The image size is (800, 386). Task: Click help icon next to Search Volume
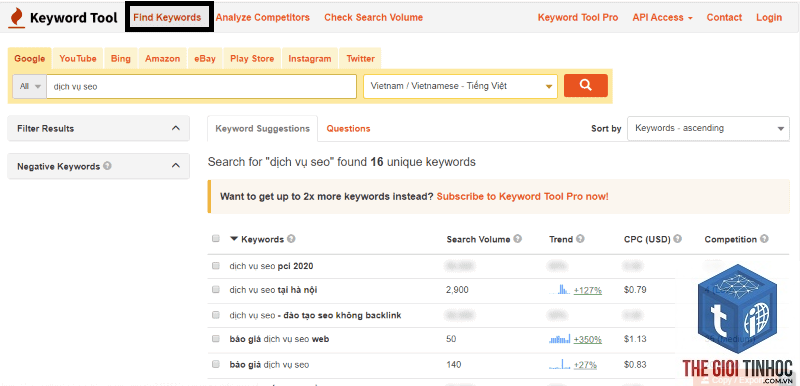coord(517,239)
